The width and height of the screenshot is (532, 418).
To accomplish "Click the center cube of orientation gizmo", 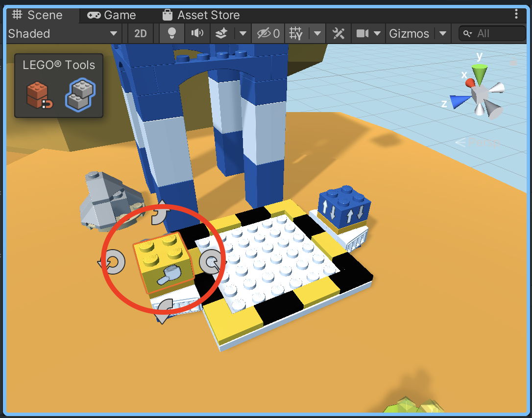I will coord(480,94).
